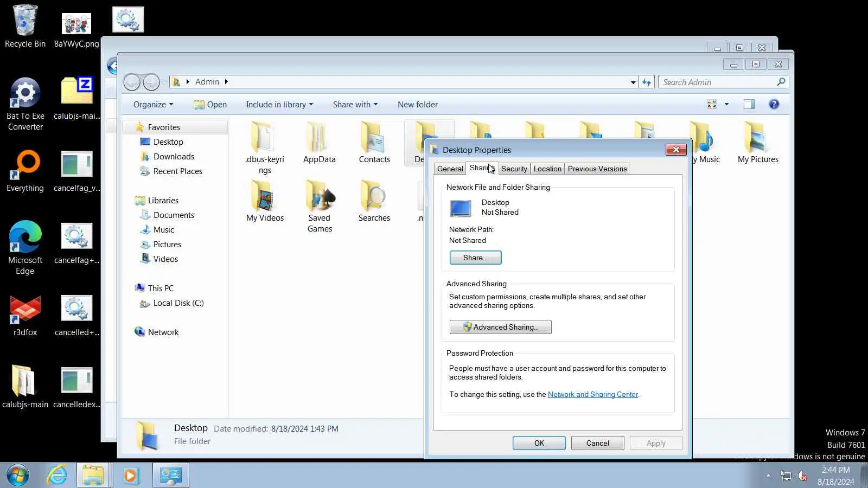Expand the Organize dropdown menu
The image size is (868, 488).
point(153,105)
